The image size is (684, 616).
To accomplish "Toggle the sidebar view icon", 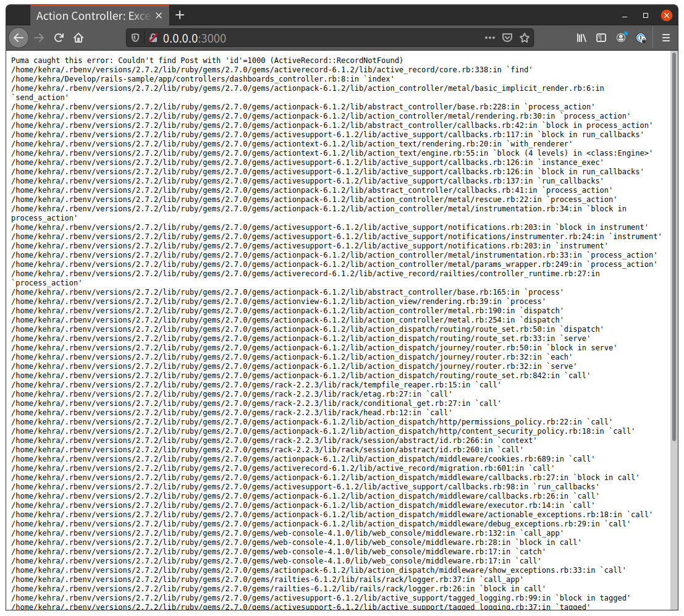I will click(x=601, y=38).
